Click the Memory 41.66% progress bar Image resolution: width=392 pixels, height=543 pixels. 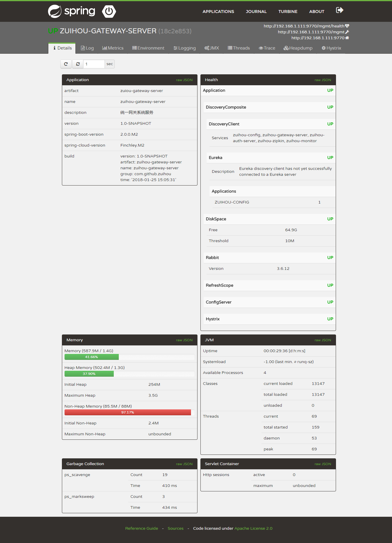tap(92, 357)
